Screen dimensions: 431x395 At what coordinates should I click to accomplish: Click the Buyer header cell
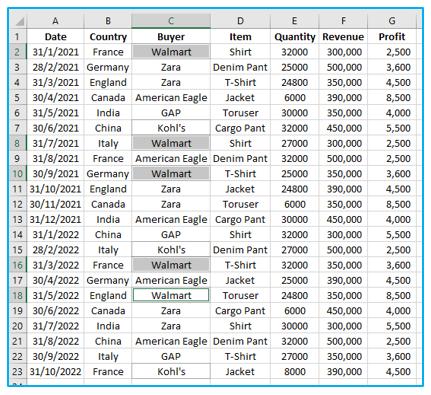tap(171, 37)
